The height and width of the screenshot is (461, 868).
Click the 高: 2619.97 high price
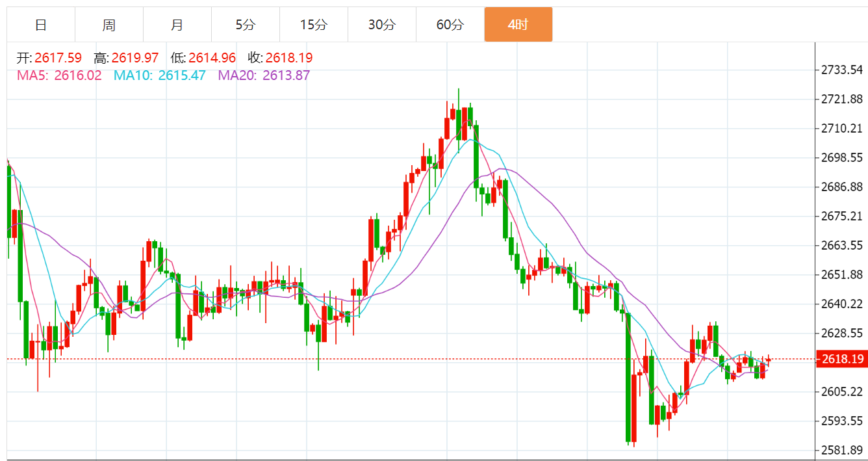(126, 58)
